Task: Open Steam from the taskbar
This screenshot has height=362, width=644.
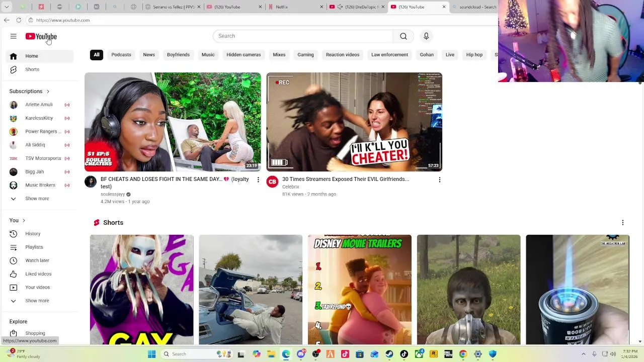Action: [389, 354]
